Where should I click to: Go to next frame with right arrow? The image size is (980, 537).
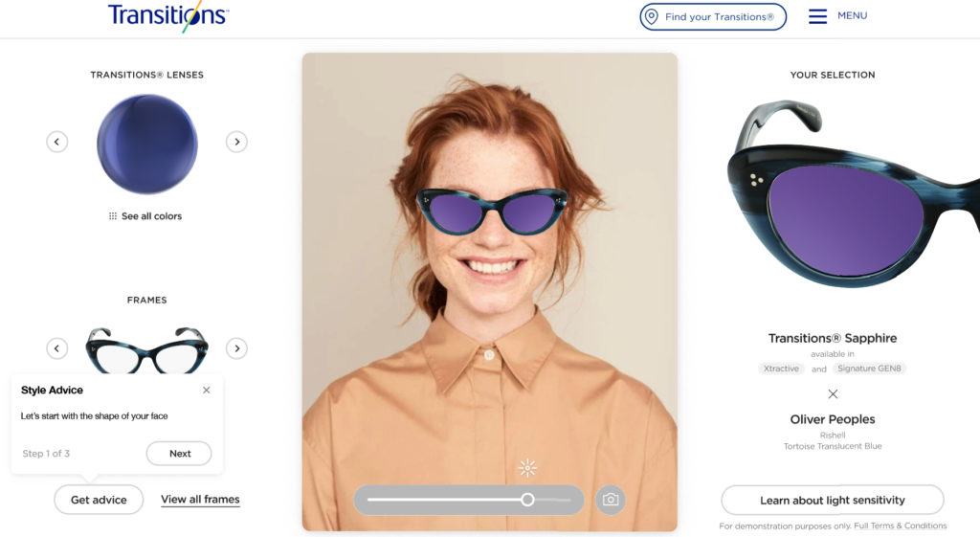pos(237,348)
